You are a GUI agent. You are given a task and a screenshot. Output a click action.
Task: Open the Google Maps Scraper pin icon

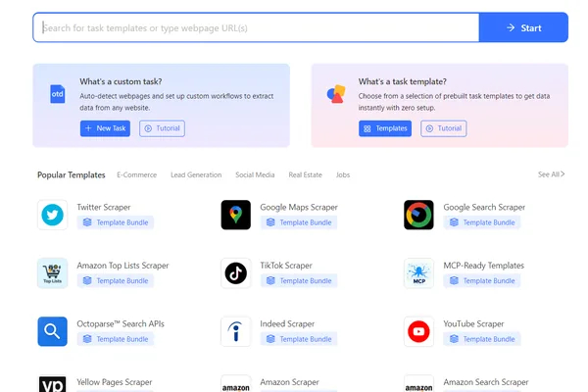(236, 215)
